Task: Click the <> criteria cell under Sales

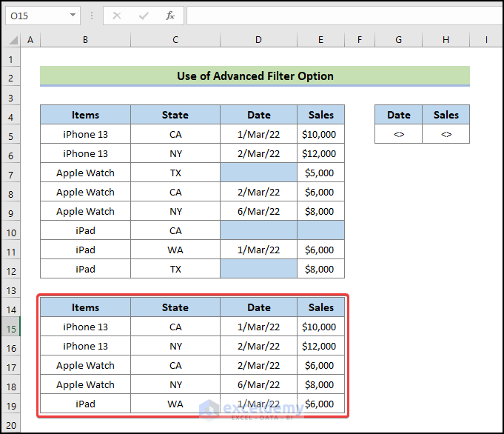Action: click(446, 134)
